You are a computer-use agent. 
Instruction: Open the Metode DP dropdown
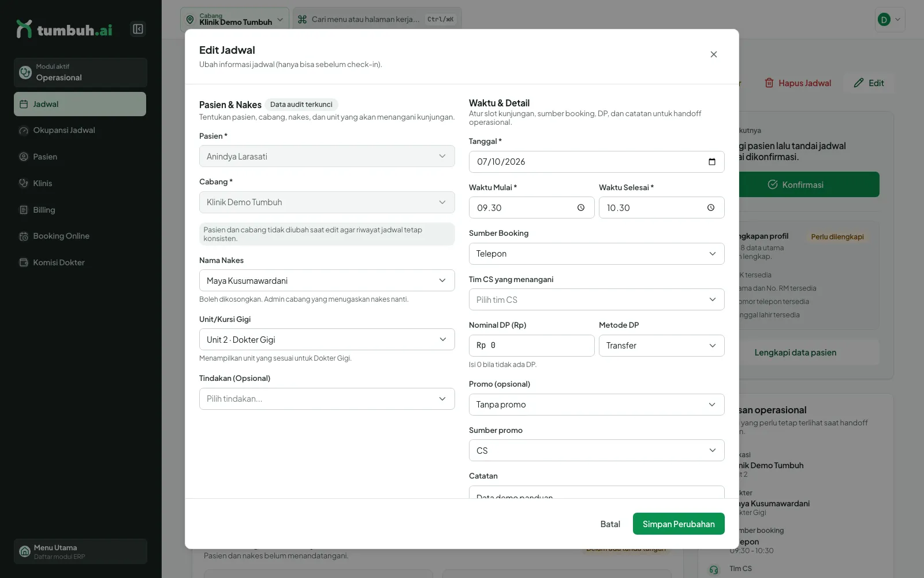tap(662, 346)
